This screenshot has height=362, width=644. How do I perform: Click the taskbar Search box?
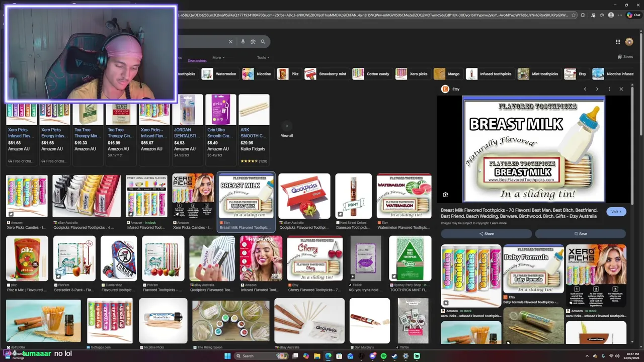[x=262, y=356]
